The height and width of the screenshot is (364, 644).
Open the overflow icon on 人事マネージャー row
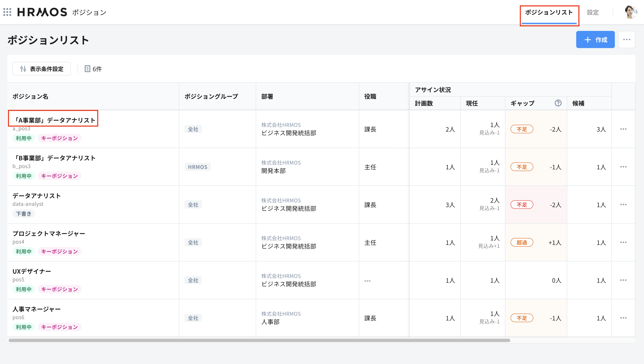[x=623, y=318]
